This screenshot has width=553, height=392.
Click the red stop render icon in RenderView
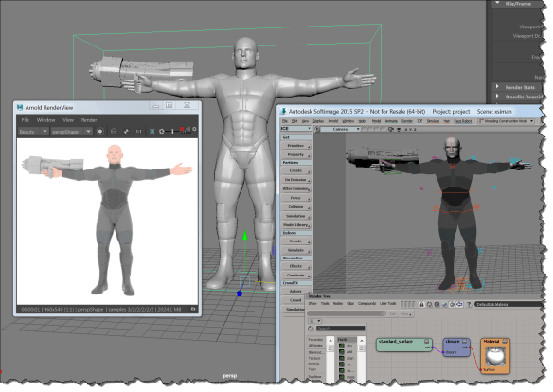click(x=183, y=130)
